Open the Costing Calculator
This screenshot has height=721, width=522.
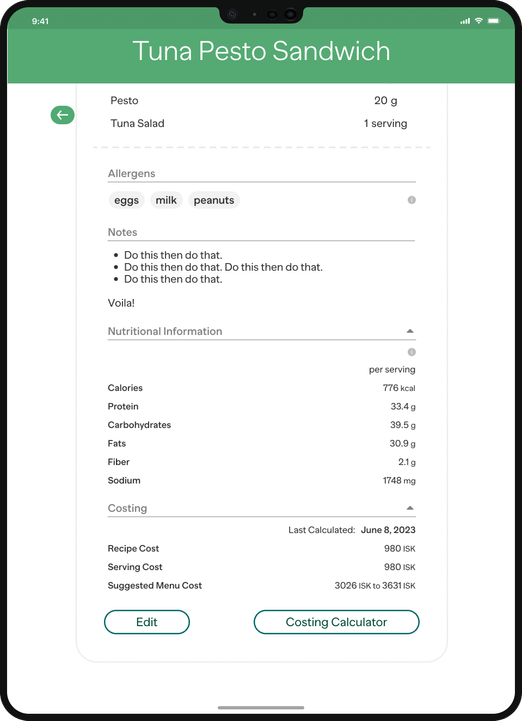point(336,622)
